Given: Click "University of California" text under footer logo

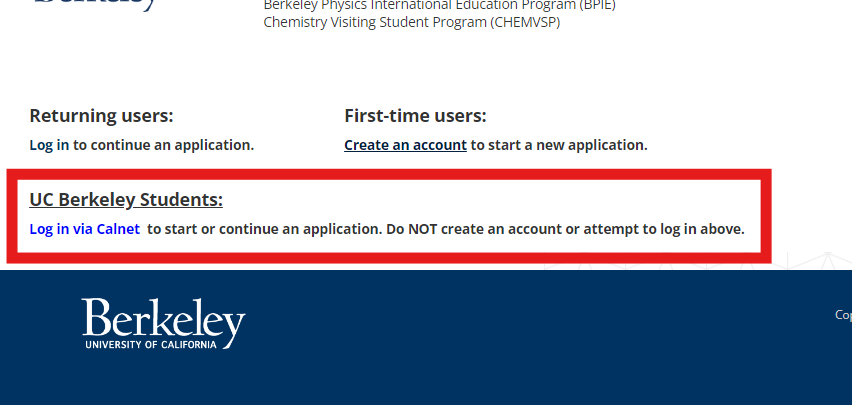Looking at the screenshot, I should point(163,345).
